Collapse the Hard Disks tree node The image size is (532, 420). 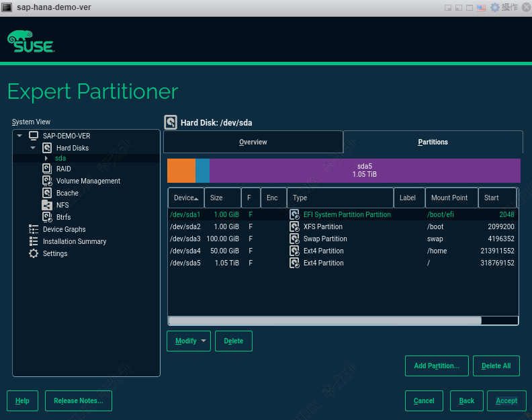33,148
